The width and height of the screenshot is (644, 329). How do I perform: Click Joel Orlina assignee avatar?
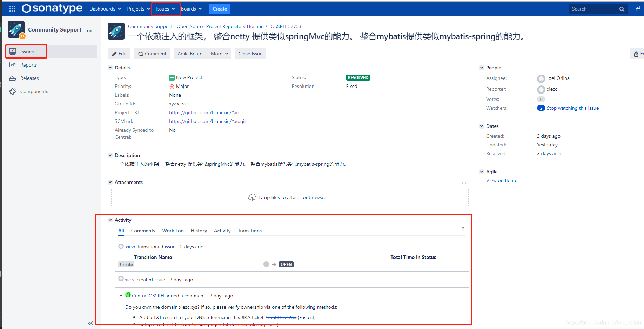pyautogui.click(x=541, y=79)
